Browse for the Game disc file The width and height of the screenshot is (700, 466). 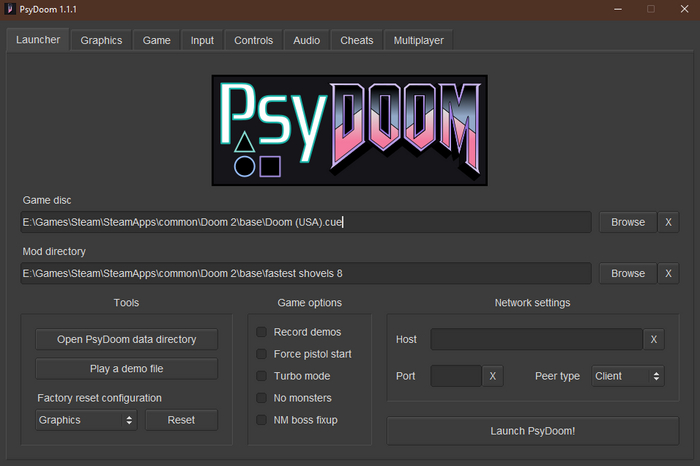pos(628,222)
